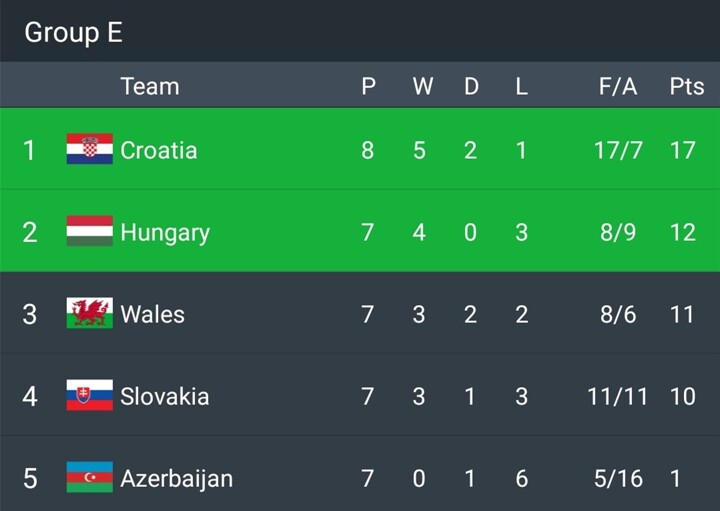Viewport: 720px width, 511px height.
Task: Click the Hungary flag icon
Action: [x=89, y=232]
